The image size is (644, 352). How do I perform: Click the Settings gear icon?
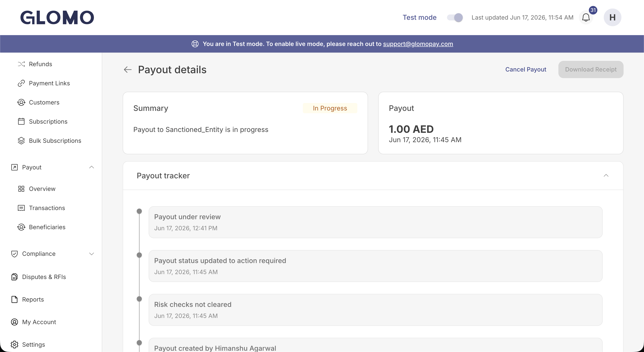pos(14,345)
